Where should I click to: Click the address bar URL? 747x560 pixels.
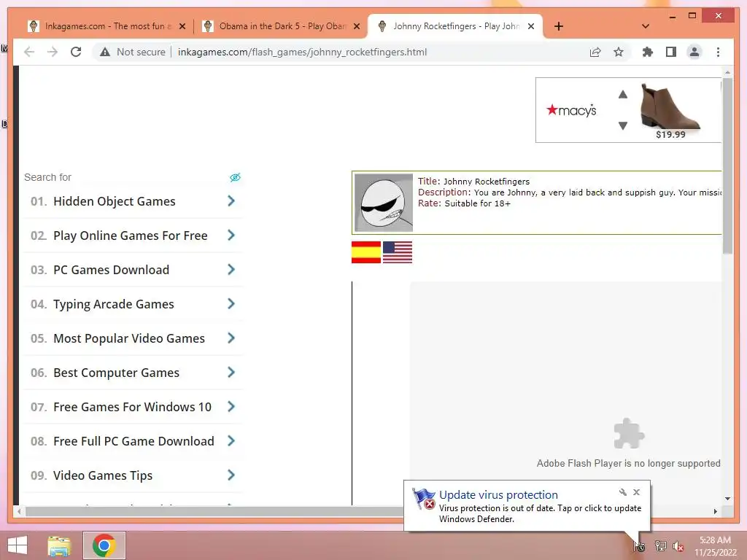tap(302, 52)
